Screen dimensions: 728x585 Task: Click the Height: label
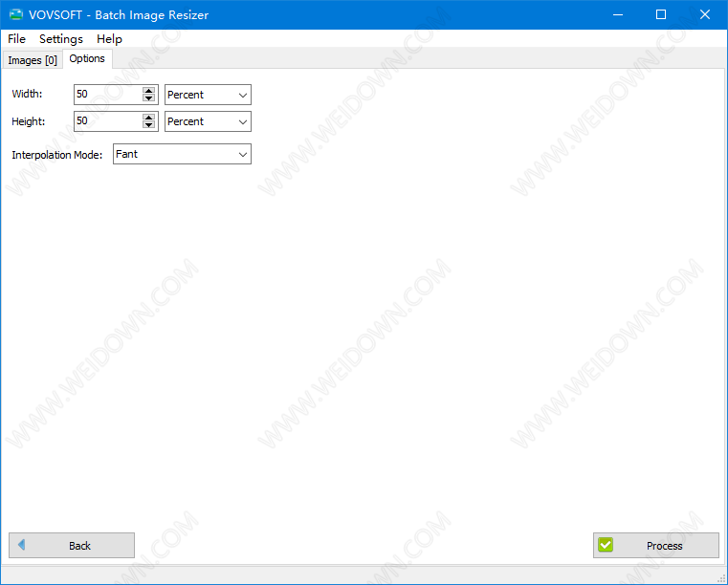click(29, 121)
